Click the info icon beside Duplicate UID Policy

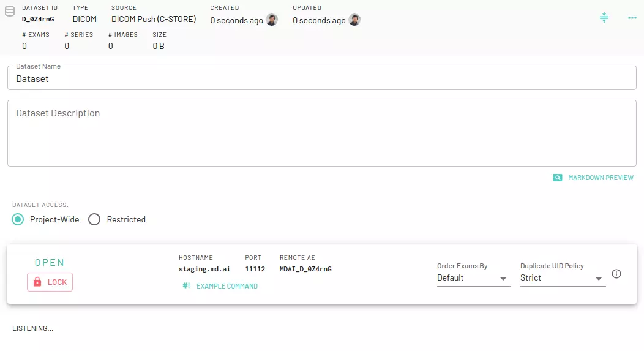(x=616, y=274)
